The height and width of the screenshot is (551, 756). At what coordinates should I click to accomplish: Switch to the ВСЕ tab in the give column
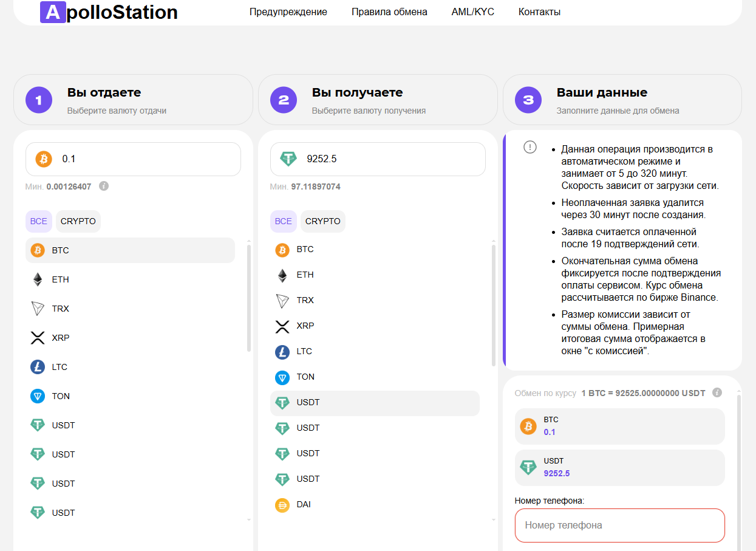[39, 221]
